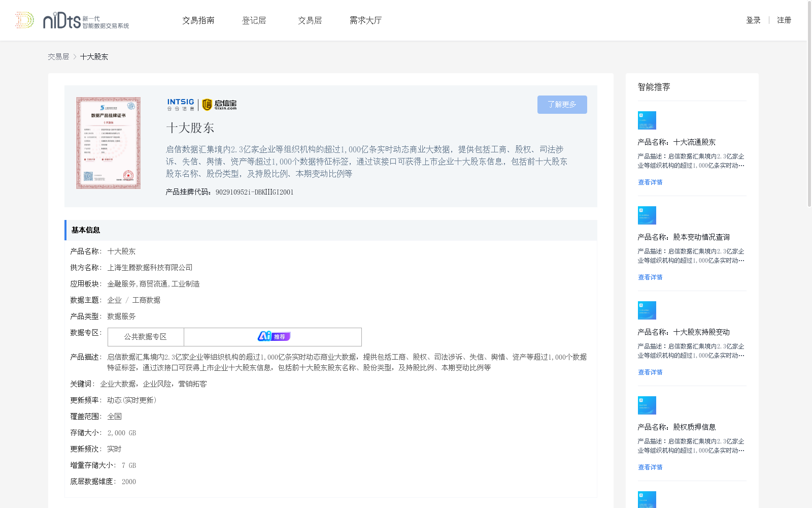Screen dimensions: 812x508
Task: Click storage size value 2,000 GB
Action: click(121, 433)
